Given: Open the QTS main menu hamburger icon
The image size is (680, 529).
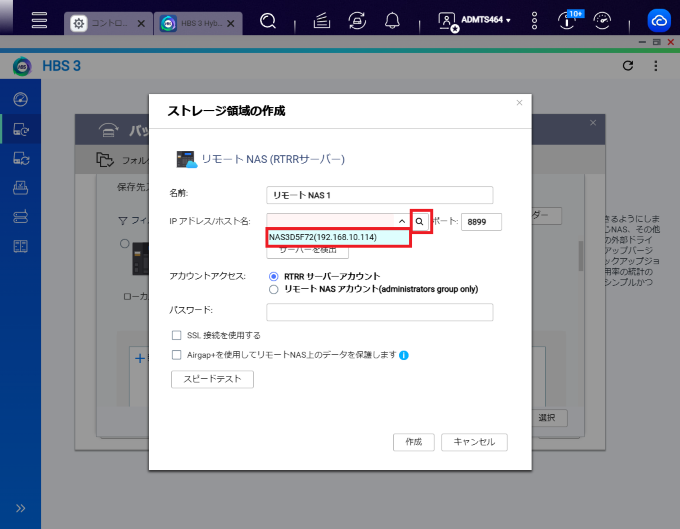Looking at the screenshot, I should point(39,20).
